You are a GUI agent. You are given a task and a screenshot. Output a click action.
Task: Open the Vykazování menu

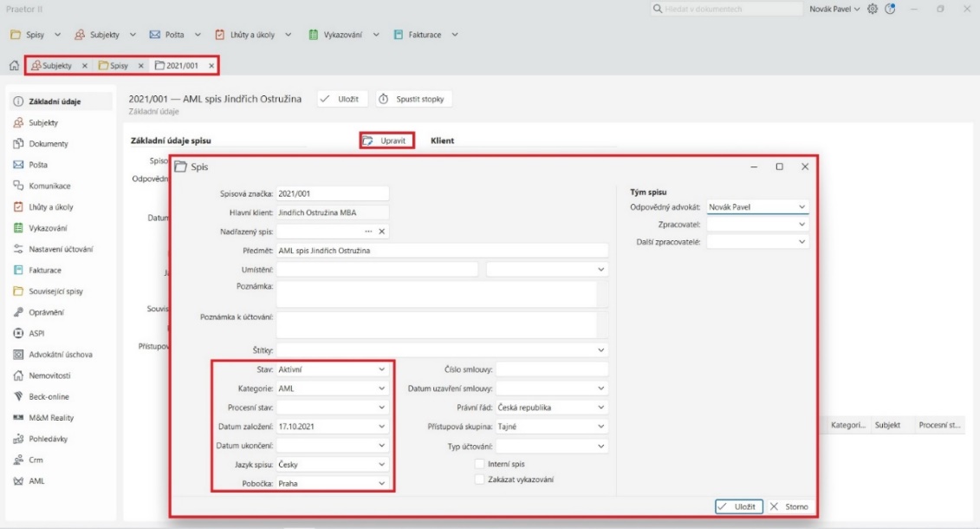tap(345, 35)
